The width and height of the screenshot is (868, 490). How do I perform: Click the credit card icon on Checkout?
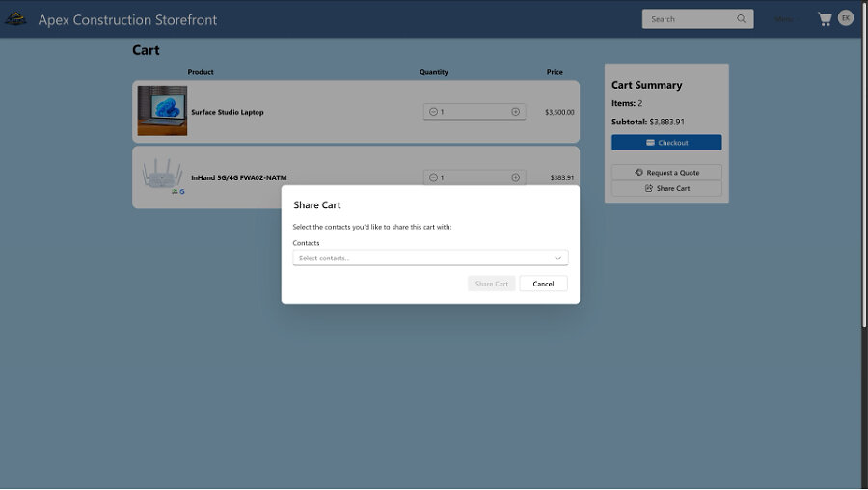pos(650,143)
